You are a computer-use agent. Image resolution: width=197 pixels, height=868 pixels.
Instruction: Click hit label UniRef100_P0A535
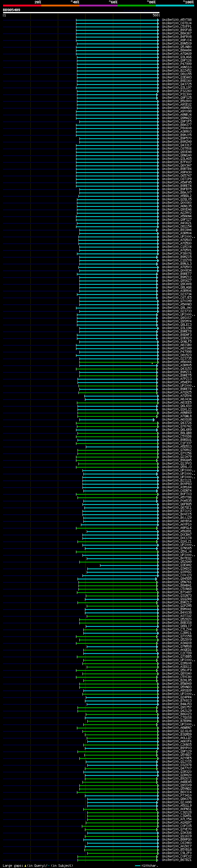pos(177,501)
